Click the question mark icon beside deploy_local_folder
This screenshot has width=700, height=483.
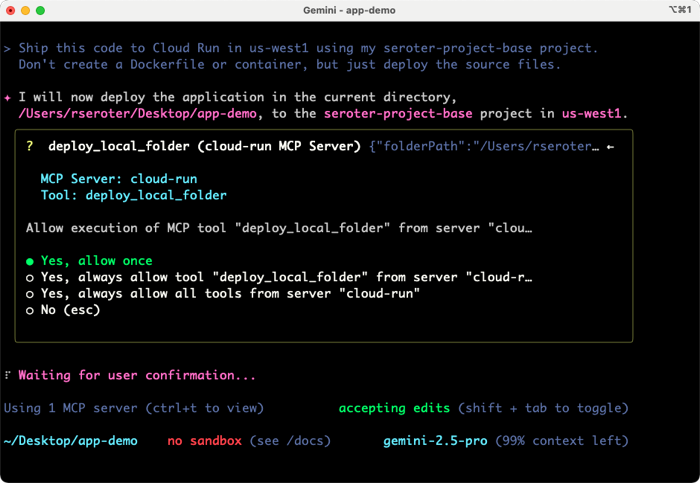30,146
